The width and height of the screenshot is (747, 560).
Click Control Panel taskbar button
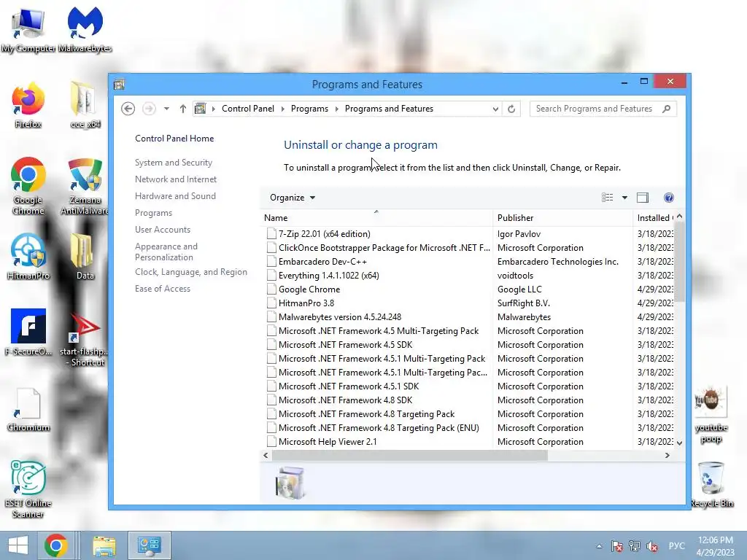tap(149, 545)
